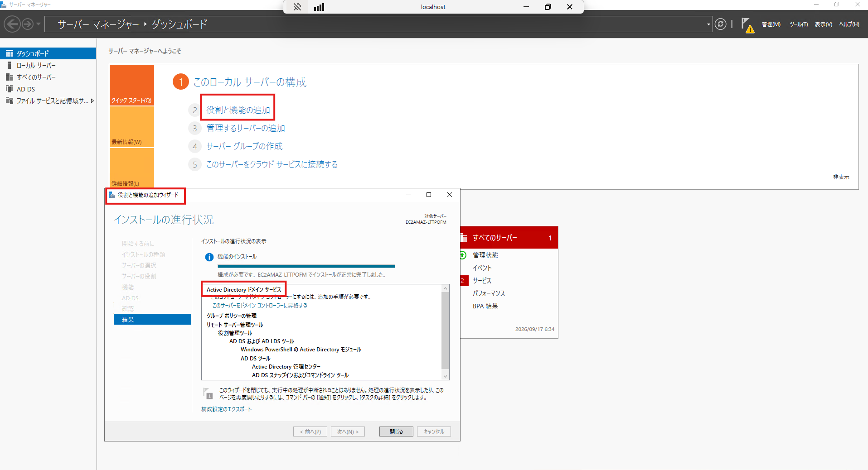This screenshot has height=470, width=868.
Task: Select ファイル サービスと記憶域 in sidebar
Action: click(x=48, y=101)
